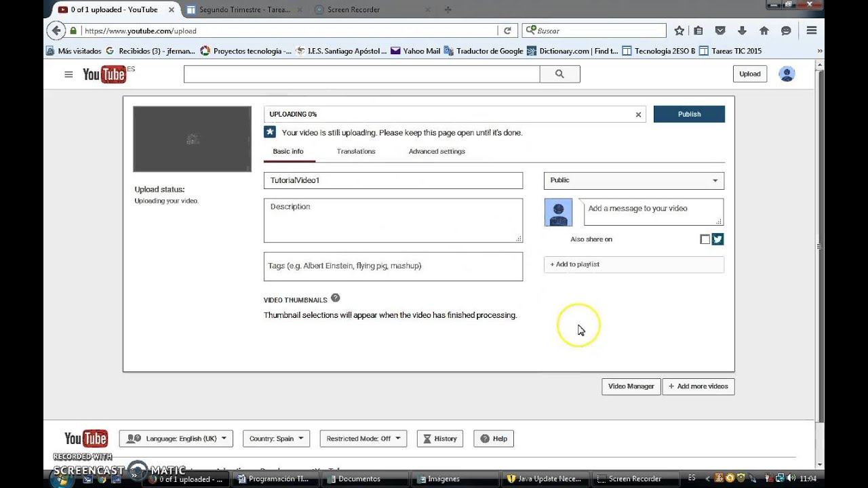The height and width of the screenshot is (488, 868).
Task: Click the Windows Start orb
Action: coord(62,479)
